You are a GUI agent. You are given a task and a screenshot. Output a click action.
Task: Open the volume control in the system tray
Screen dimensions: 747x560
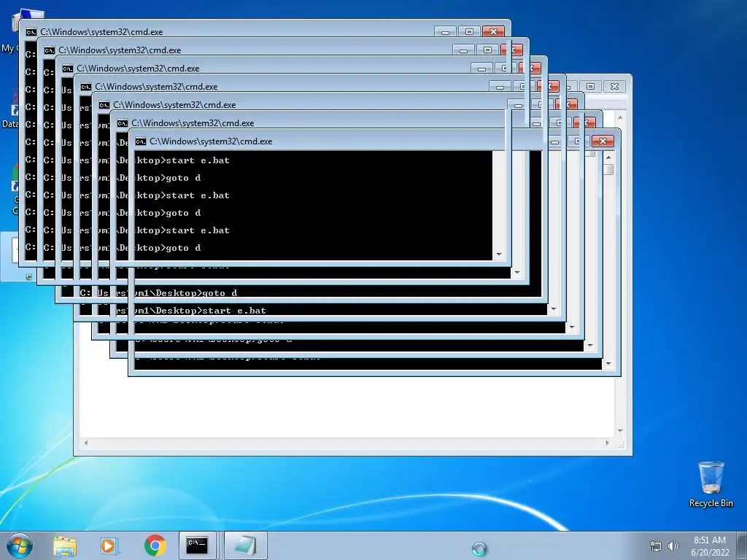click(673, 546)
